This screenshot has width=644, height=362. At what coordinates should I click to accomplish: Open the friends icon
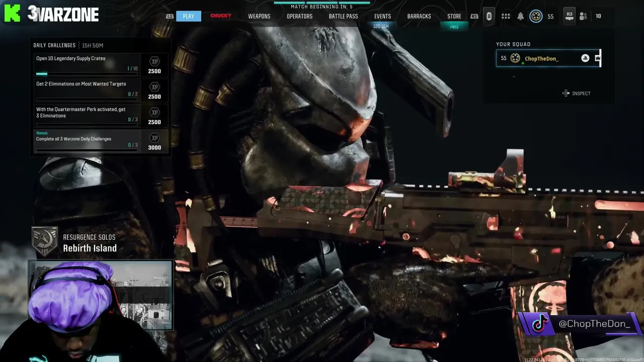[x=583, y=16]
